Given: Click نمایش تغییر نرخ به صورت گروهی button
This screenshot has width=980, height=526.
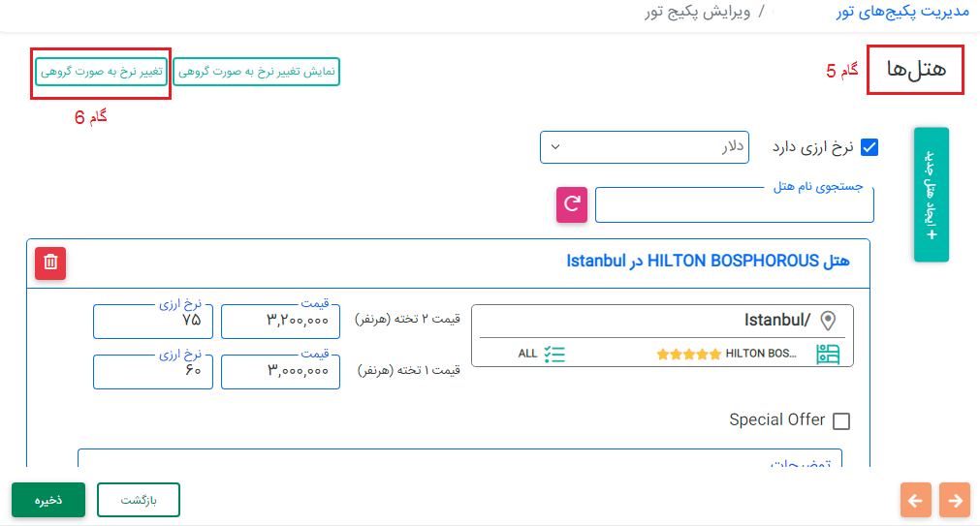Looking at the screenshot, I should (x=257, y=72).
